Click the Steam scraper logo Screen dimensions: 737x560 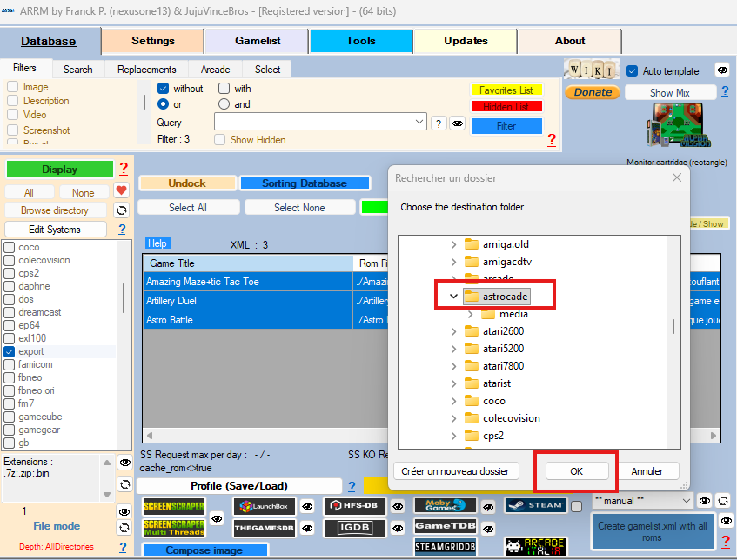point(536,505)
